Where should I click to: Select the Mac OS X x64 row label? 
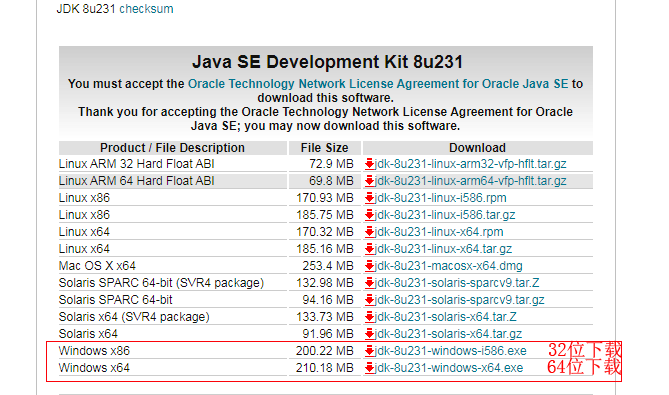tap(97, 266)
